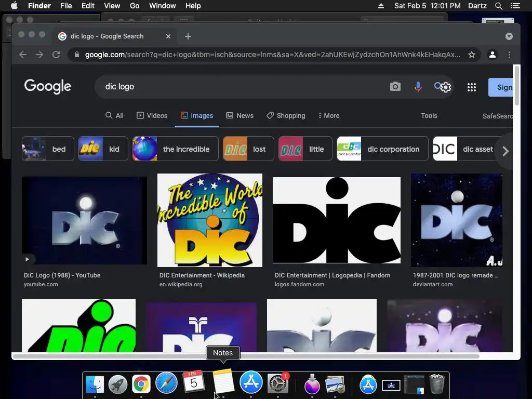The width and height of the screenshot is (532, 399).
Task: Switch to the Videos tab
Action: (x=152, y=116)
